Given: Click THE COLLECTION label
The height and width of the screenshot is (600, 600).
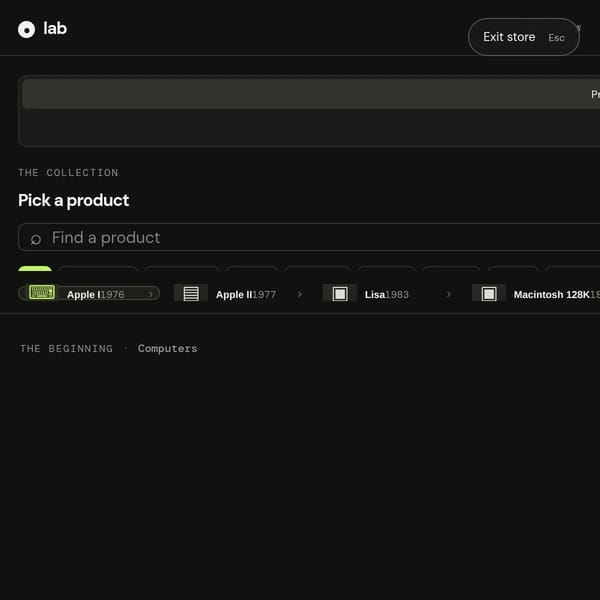Looking at the screenshot, I should coord(68,173).
